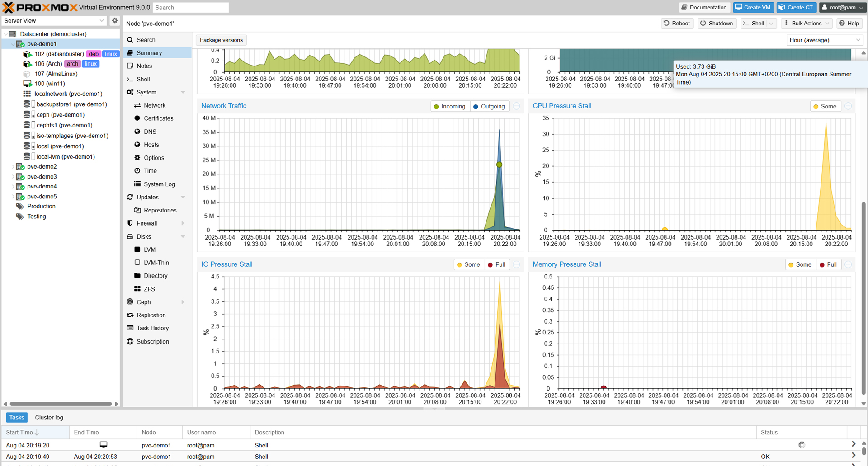Open the Bulk Actions dropdown
Image resolution: width=868 pixels, height=466 pixels.
pos(807,23)
